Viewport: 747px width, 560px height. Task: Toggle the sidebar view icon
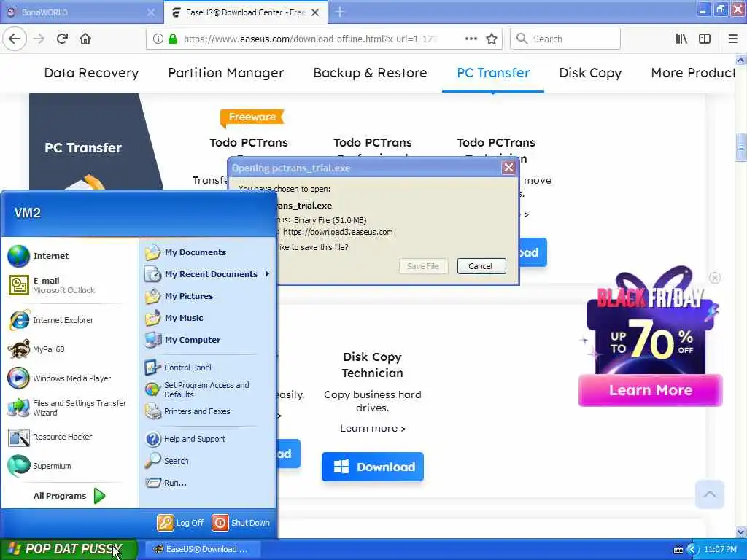pos(705,39)
